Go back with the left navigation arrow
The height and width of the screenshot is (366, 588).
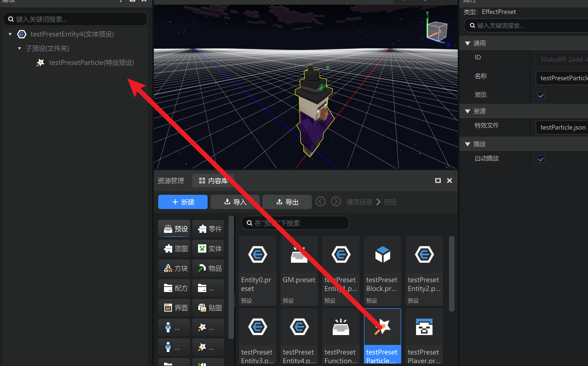tap(320, 202)
